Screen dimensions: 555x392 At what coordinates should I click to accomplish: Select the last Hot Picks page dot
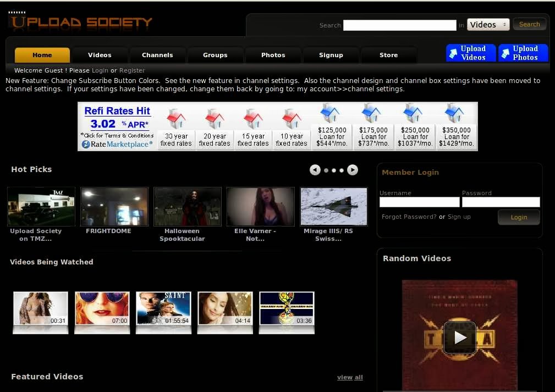[342, 170]
